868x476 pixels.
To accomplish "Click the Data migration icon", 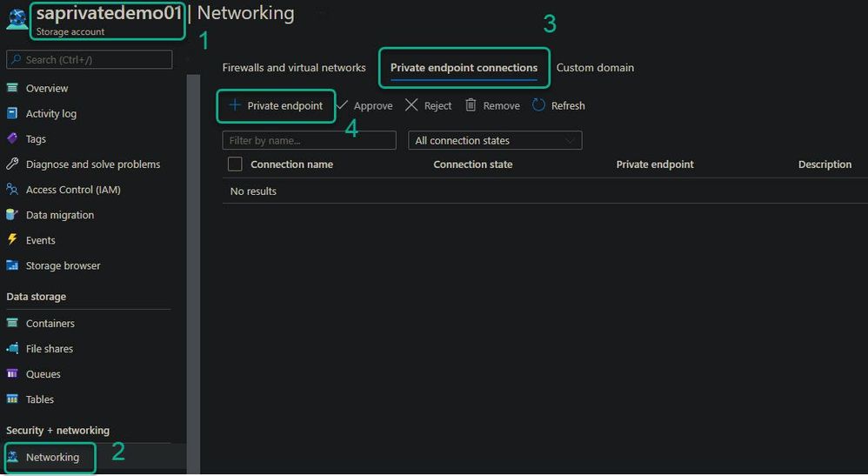I will 12,215.
